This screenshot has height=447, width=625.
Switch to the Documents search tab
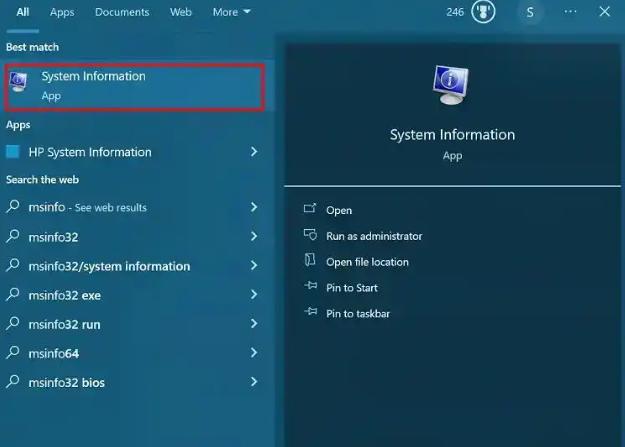pyautogui.click(x=122, y=12)
